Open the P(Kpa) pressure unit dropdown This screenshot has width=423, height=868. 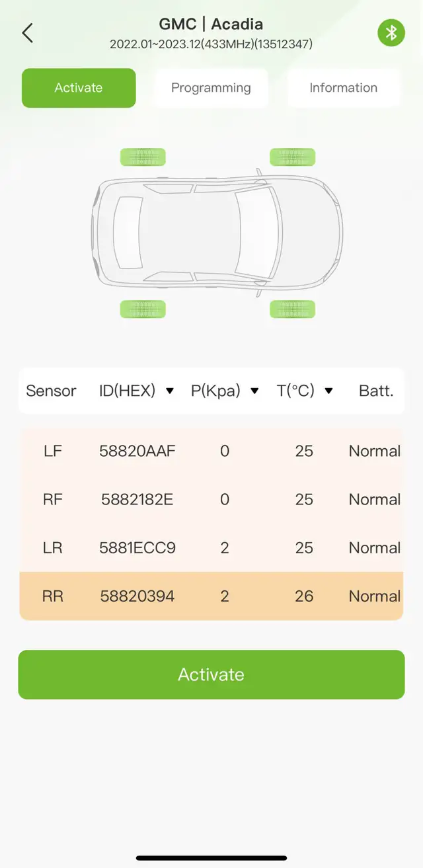(225, 391)
